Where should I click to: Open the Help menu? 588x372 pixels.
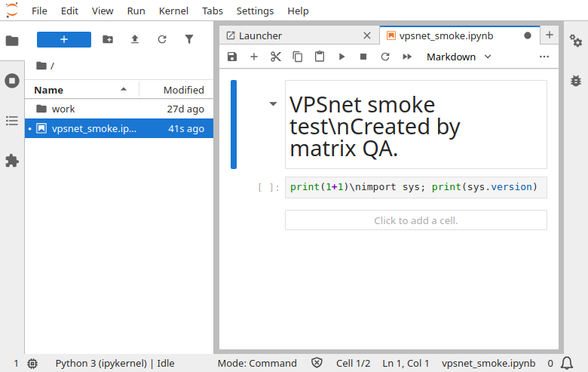pyautogui.click(x=298, y=11)
